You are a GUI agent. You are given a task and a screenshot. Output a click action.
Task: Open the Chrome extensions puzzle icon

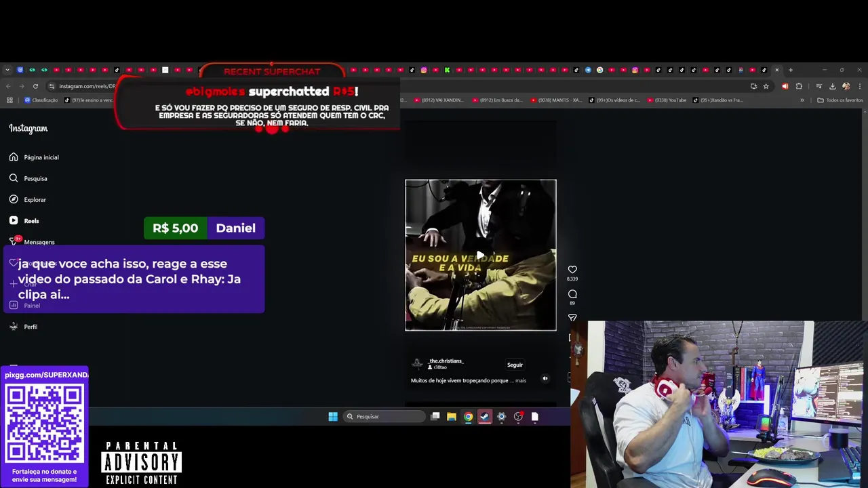pos(799,86)
